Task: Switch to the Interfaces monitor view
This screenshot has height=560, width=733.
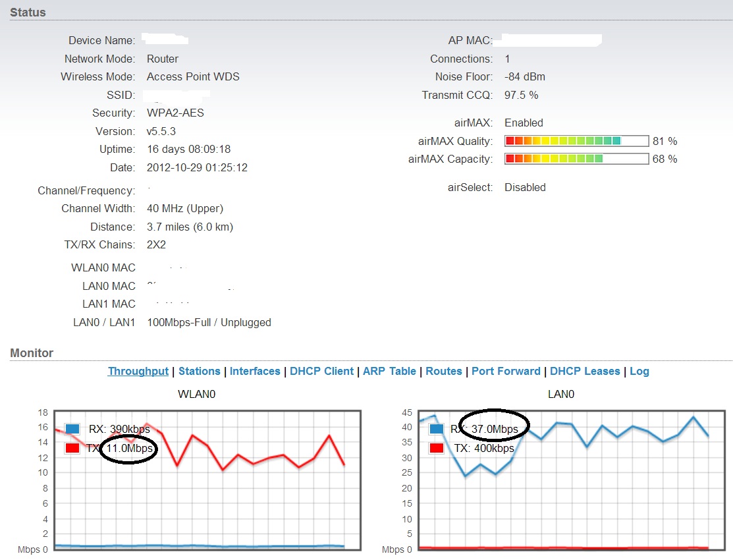Action: (255, 371)
